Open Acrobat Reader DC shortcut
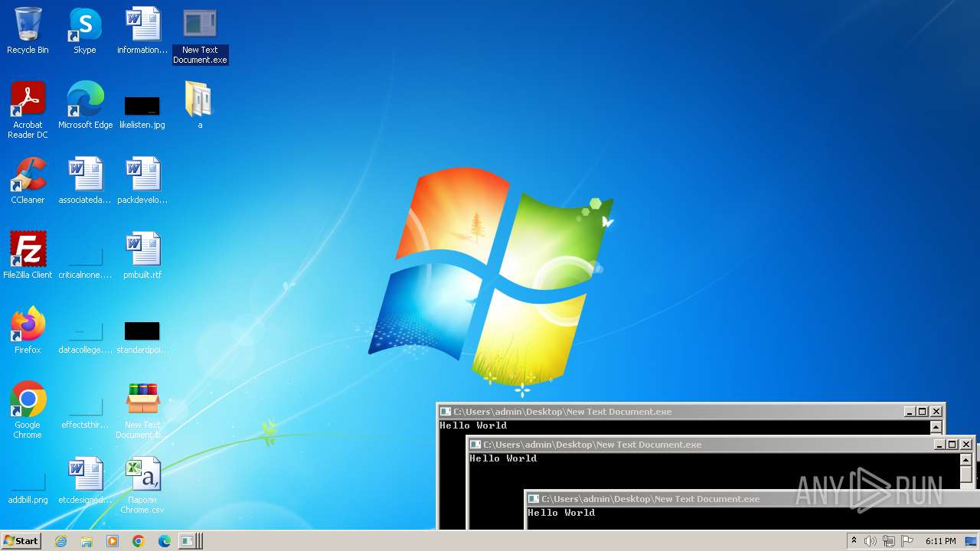 pyautogui.click(x=28, y=110)
